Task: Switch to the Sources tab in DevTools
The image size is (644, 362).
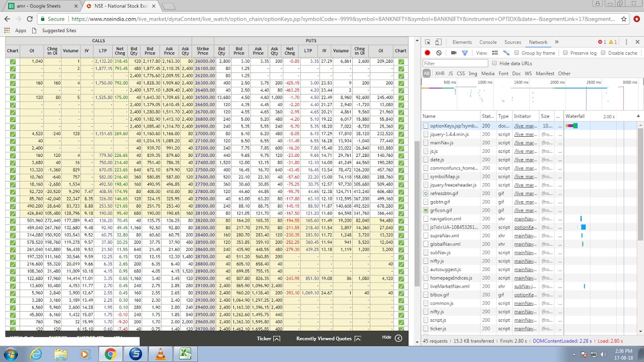Action: point(513,42)
